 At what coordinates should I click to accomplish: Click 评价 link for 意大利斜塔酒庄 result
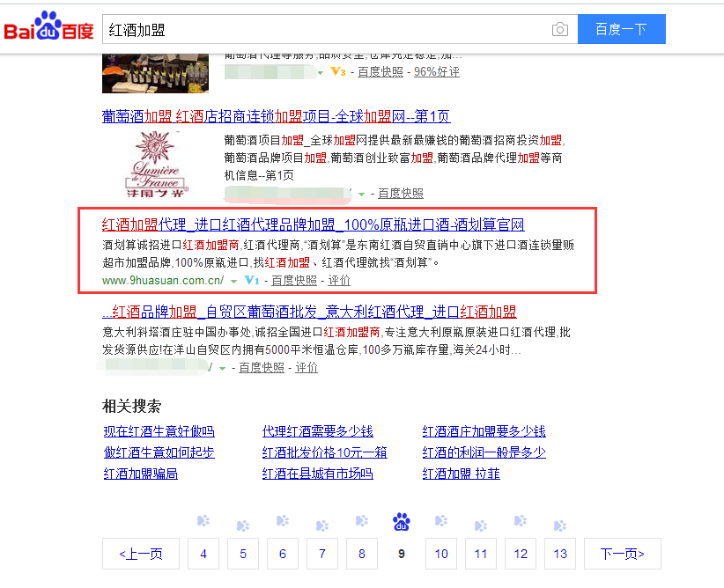click(x=307, y=367)
